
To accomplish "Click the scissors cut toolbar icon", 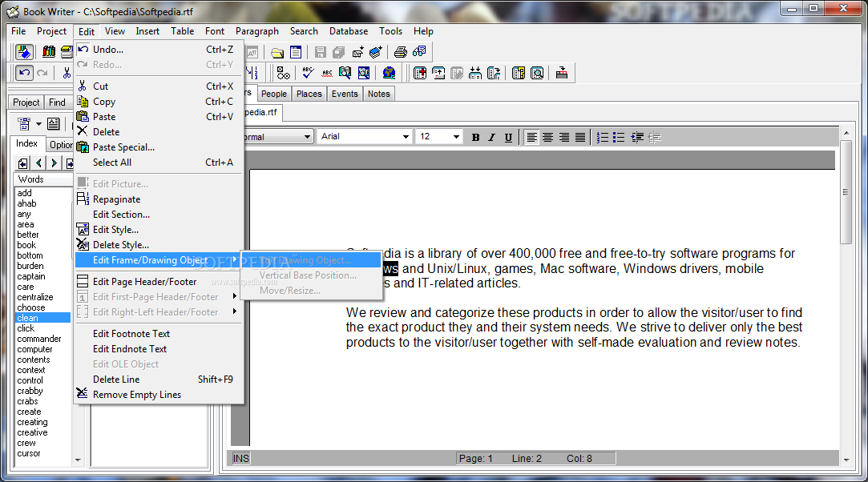I will (x=67, y=72).
